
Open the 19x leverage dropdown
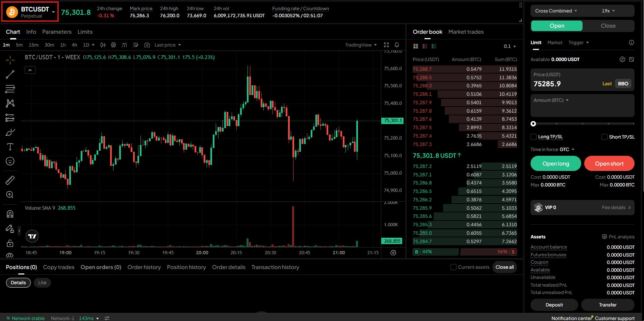point(608,11)
